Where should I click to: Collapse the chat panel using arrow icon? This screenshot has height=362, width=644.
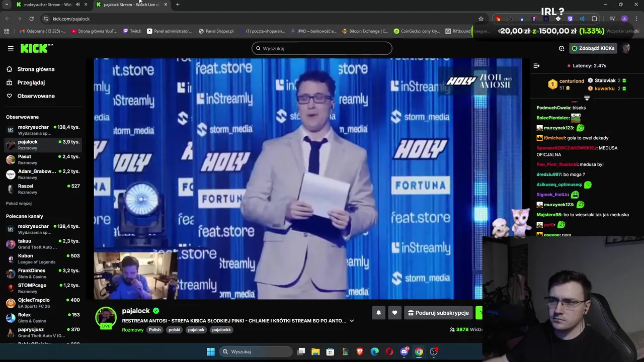coord(536,65)
